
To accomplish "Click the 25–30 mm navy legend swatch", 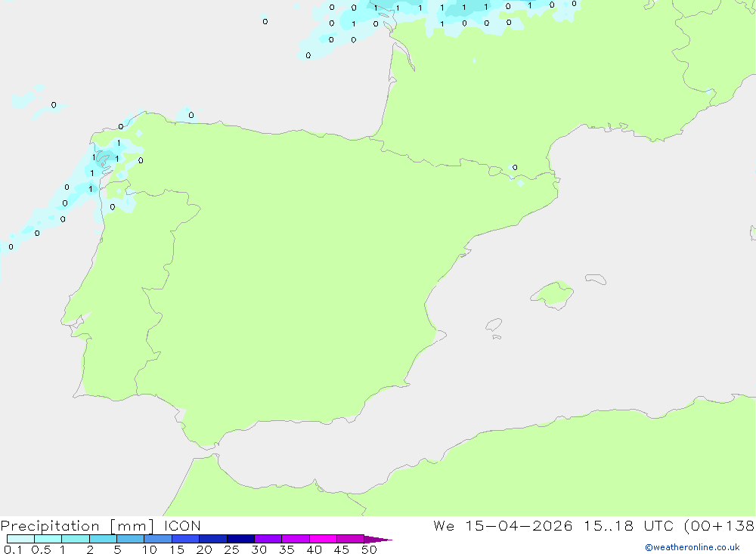I will (240, 539).
